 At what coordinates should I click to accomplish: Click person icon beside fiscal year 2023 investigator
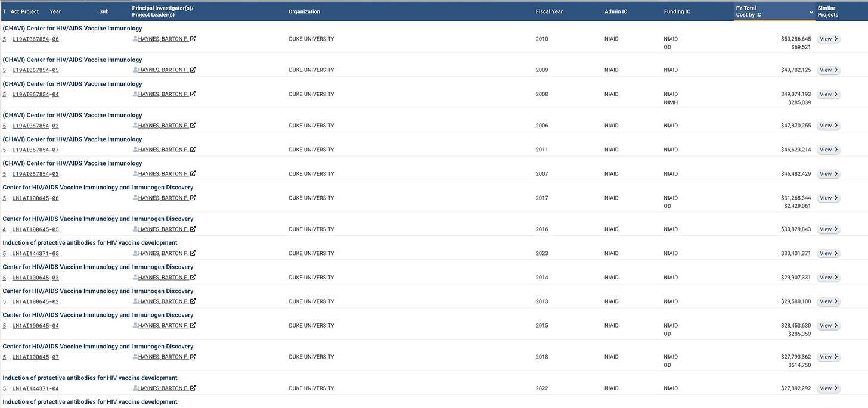(135, 253)
